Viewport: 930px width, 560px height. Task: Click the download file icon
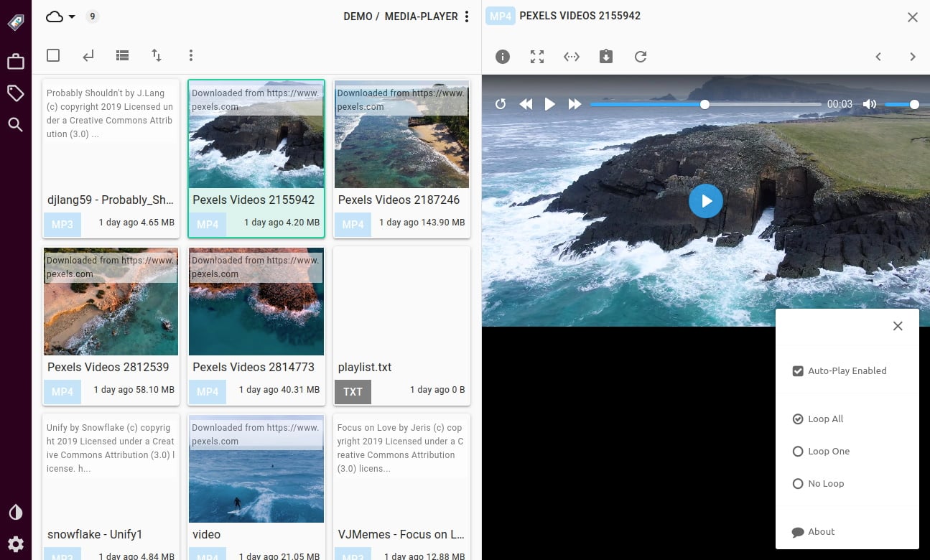[606, 57]
